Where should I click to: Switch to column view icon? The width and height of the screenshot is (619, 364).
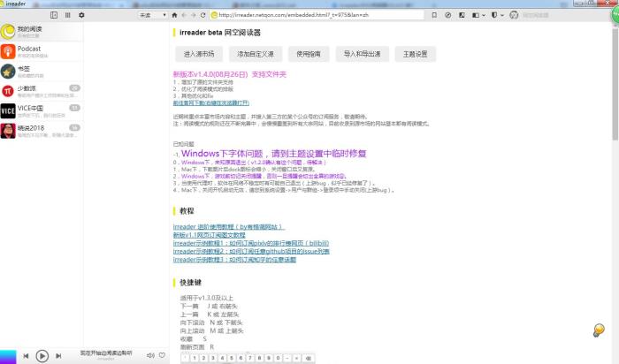68,15
